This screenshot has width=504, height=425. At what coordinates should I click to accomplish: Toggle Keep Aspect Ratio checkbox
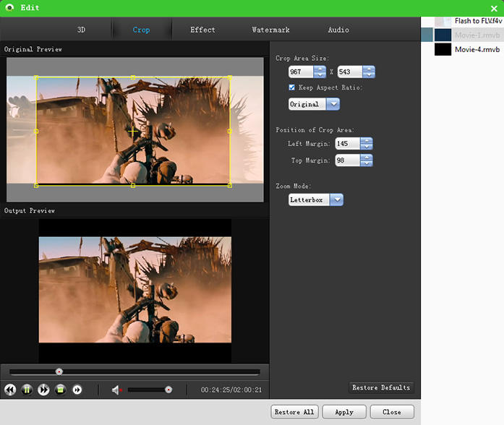[292, 87]
